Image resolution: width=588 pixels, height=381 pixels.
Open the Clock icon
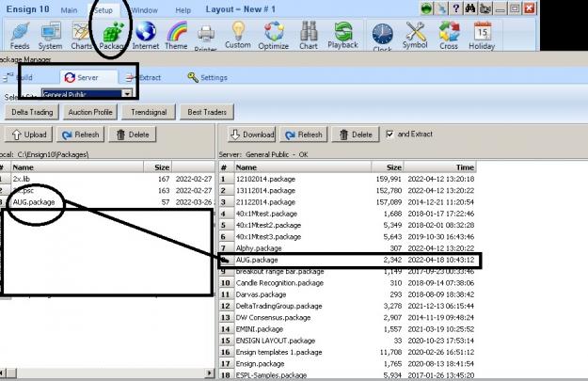click(x=383, y=37)
